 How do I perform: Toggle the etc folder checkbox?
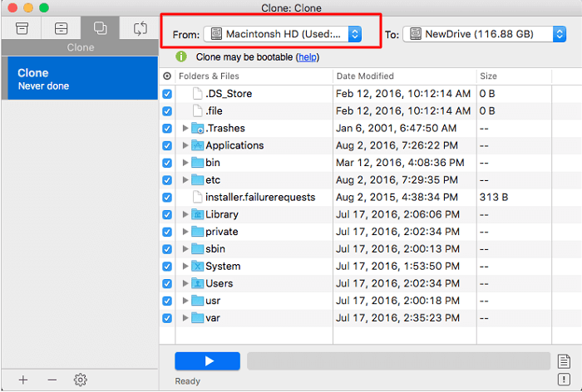[167, 180]
